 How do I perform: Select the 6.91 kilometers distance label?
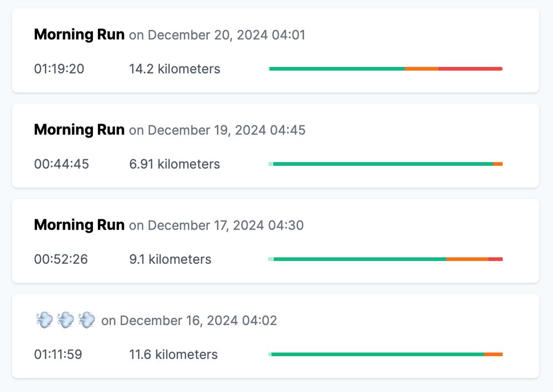pos(174,164)
